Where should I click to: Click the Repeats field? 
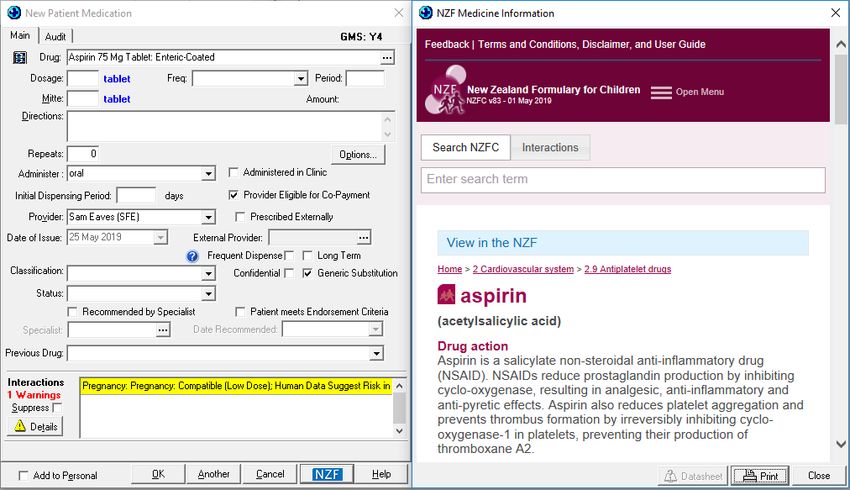82,154
